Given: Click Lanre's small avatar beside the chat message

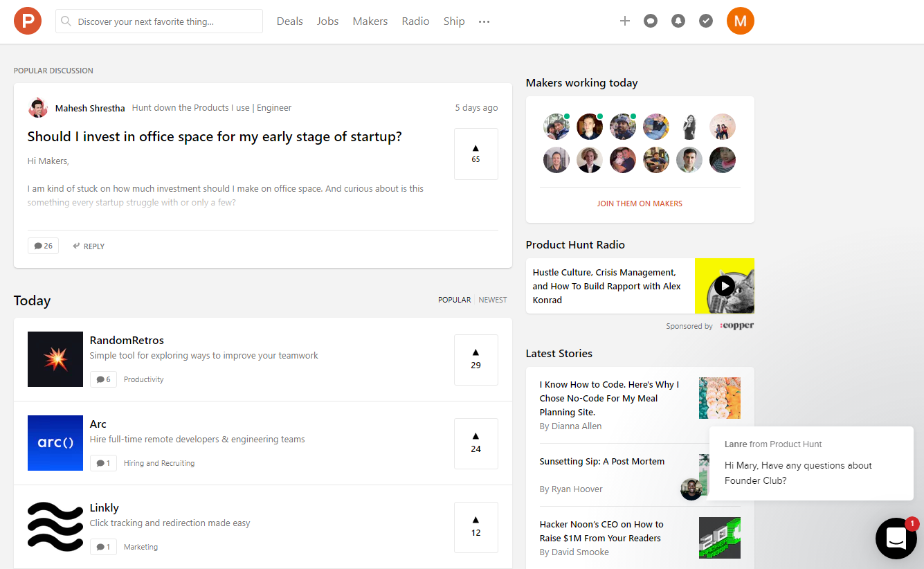Looking at the screenshot, I should tap(691, 489).
